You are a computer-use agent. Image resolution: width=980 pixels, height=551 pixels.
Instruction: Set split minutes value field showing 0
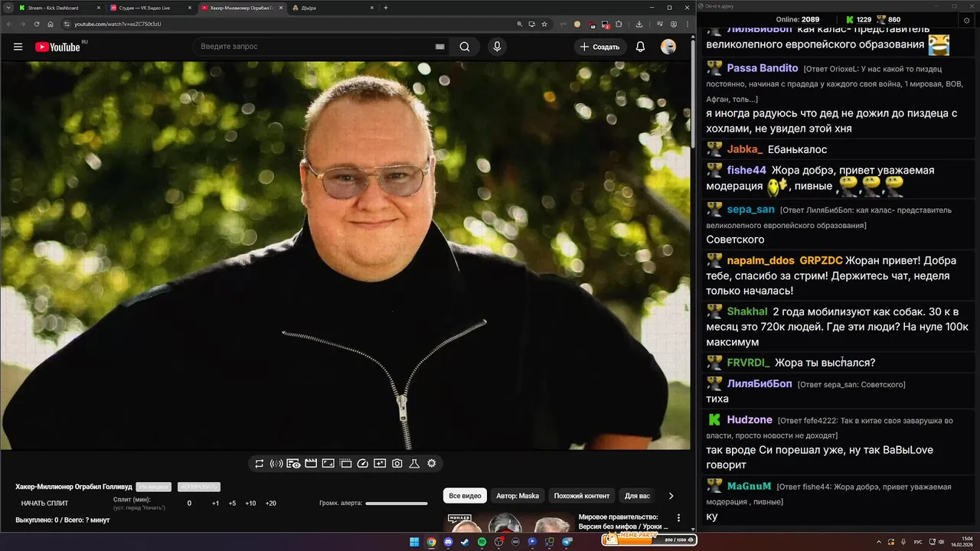(189, 504)
